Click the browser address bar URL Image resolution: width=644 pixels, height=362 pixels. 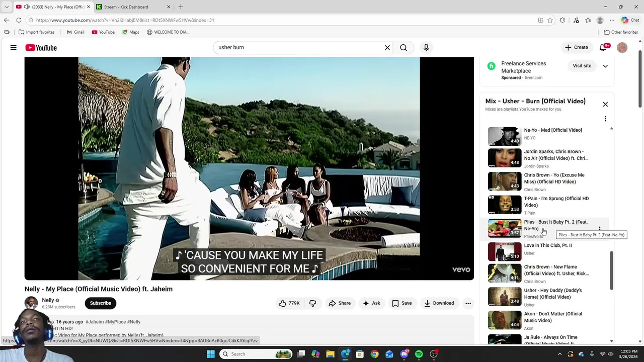pyautogui.click(x=125, y=20)
